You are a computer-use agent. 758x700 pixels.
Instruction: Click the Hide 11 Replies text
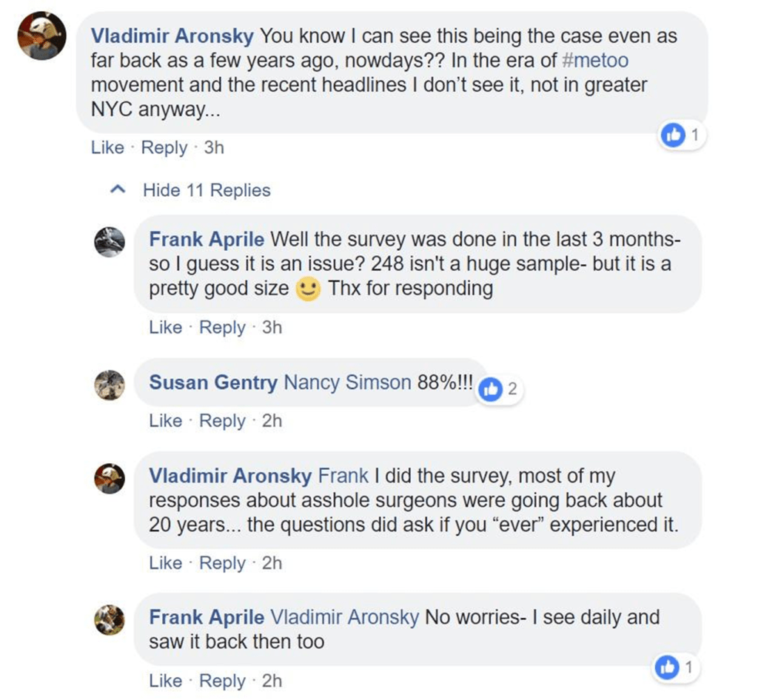pyautogui.click(x=207, y=190)
